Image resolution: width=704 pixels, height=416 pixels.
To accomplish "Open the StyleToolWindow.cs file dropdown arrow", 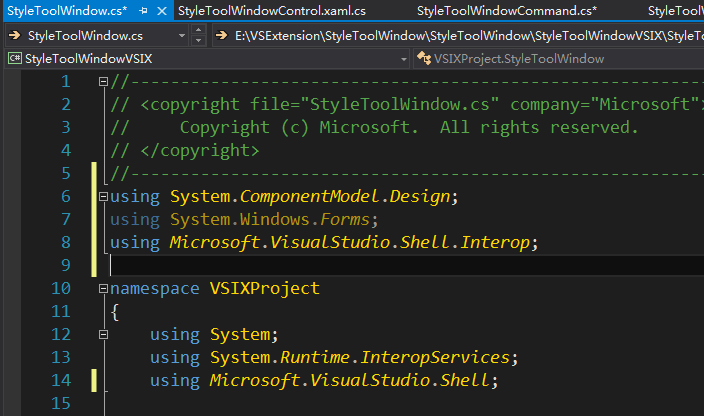I will click(180, 36).
